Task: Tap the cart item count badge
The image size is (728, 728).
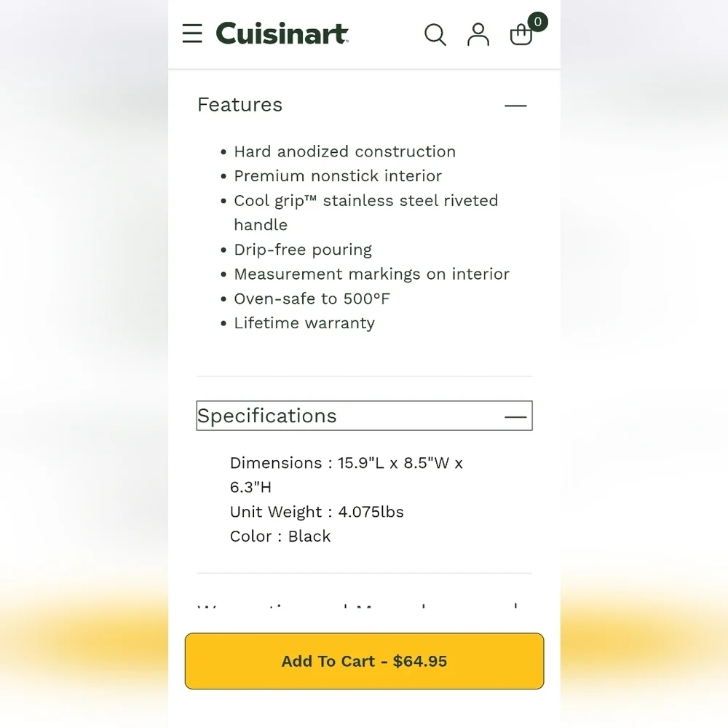Action: [x=538, y=22]
